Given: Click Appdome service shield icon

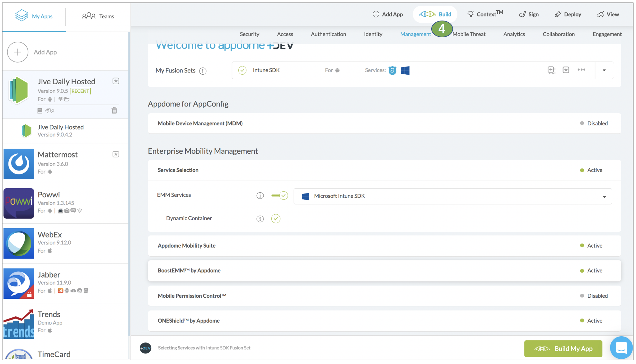Looking at the screenshot, I should (x=392, y=70).
